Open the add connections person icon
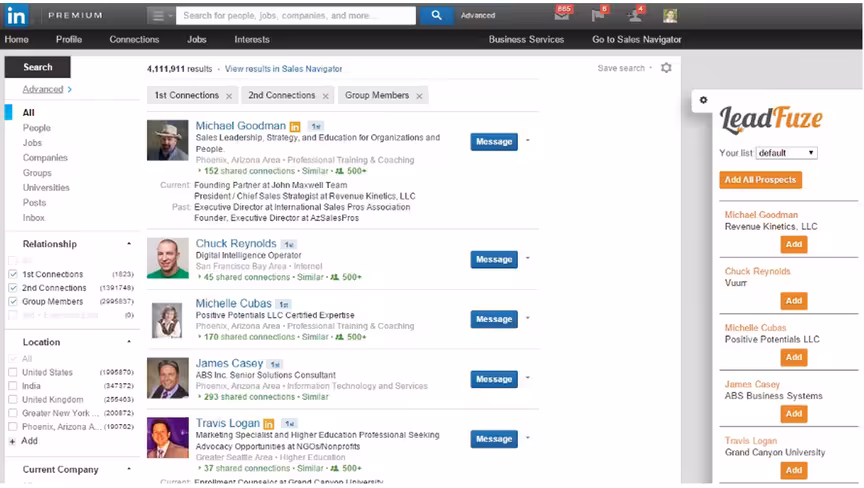 634,15
